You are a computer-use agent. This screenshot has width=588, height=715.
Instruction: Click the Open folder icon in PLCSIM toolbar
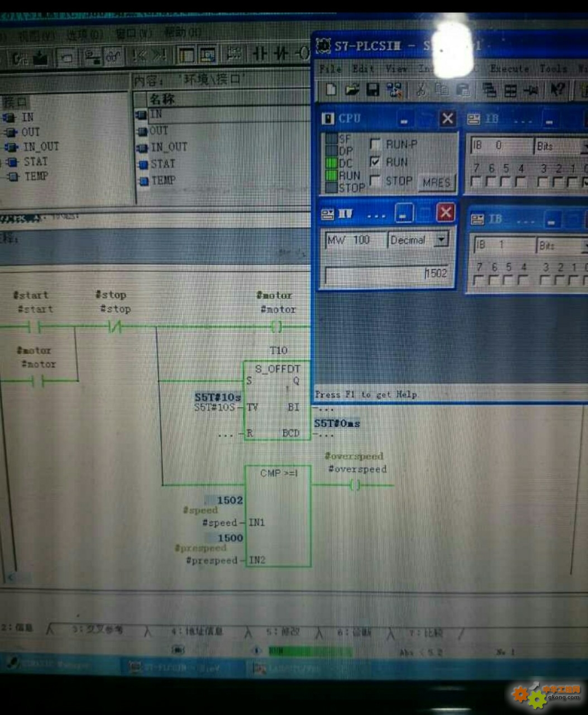[x=352, y=89]
